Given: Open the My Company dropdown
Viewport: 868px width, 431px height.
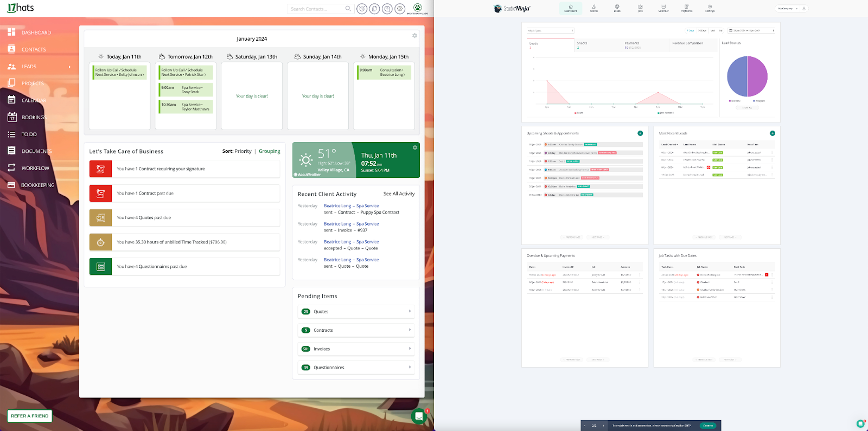Looking at the screenshot, I should click(x=788, y=9).
